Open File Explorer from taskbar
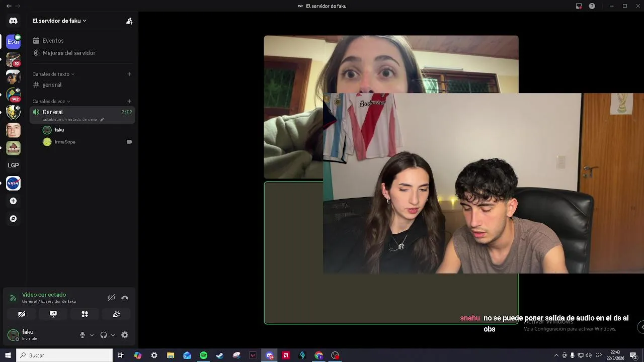644x362 pixels. (x=171, y=355)
